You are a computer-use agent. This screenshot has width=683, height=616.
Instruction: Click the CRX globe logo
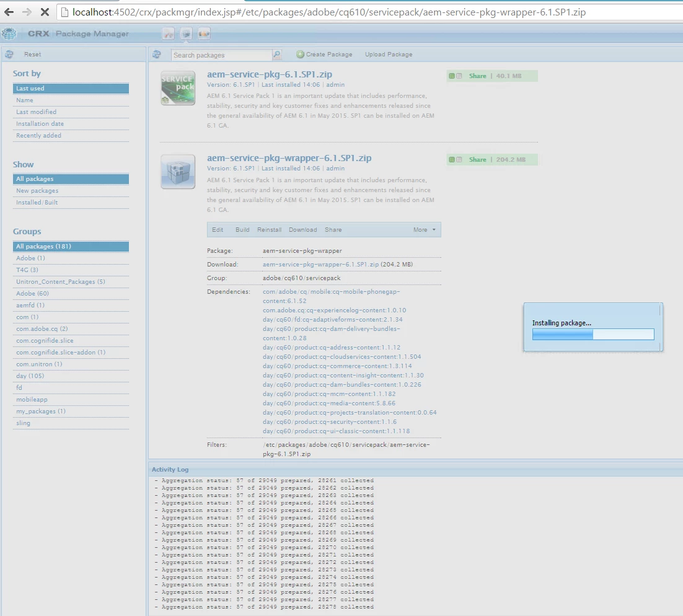[x=9, y=33]
